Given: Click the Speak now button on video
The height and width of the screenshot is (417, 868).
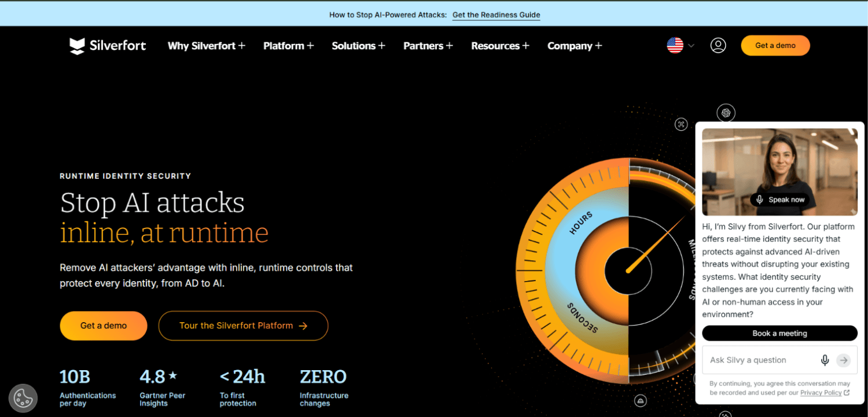Looking at the screenshot, I should pyautogui.click(x=780, y=200).
